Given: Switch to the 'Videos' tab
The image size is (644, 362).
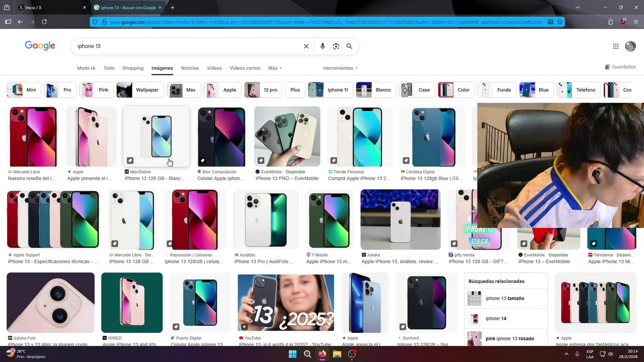Looking at the screenshot, I should [x=214, y=68].
